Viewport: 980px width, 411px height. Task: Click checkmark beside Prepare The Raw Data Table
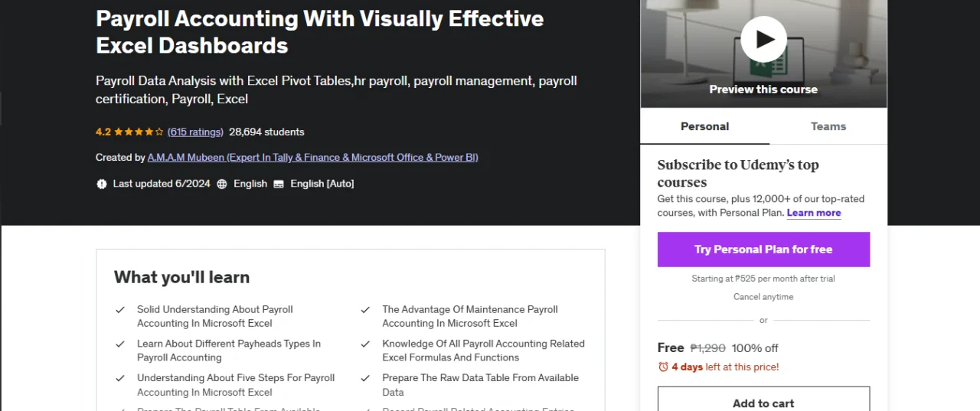(365, 378)
